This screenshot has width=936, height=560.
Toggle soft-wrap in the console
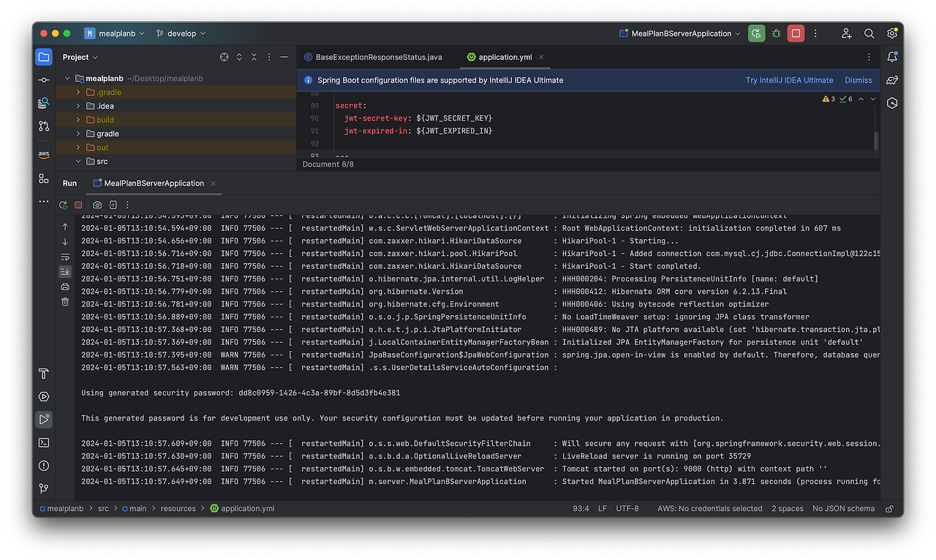(65, 257)
